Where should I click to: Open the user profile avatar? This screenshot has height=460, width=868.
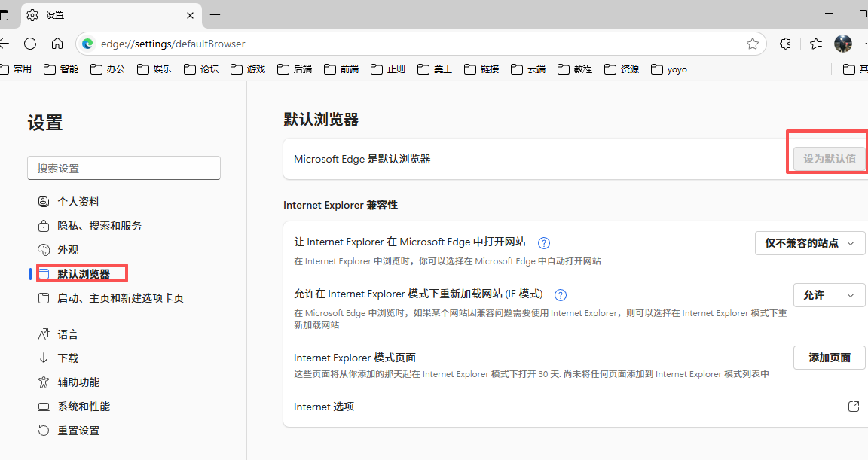(843, 44)
